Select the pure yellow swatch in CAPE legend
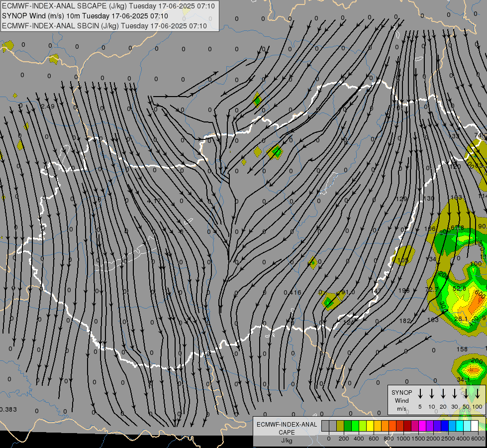487x448 pixels. pyautogui.click(x=370, y=426)
